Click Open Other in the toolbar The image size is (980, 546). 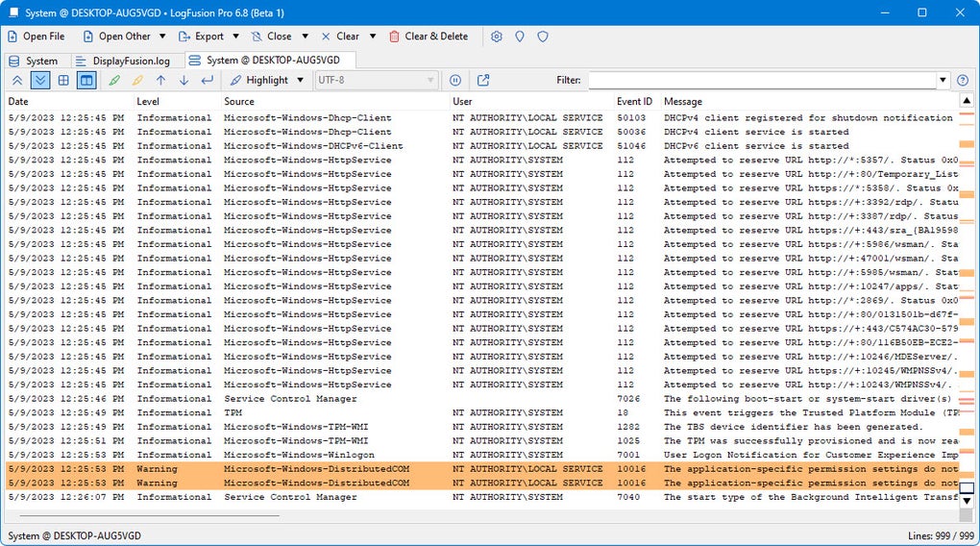pyautogui.click(x=117, y=37)
